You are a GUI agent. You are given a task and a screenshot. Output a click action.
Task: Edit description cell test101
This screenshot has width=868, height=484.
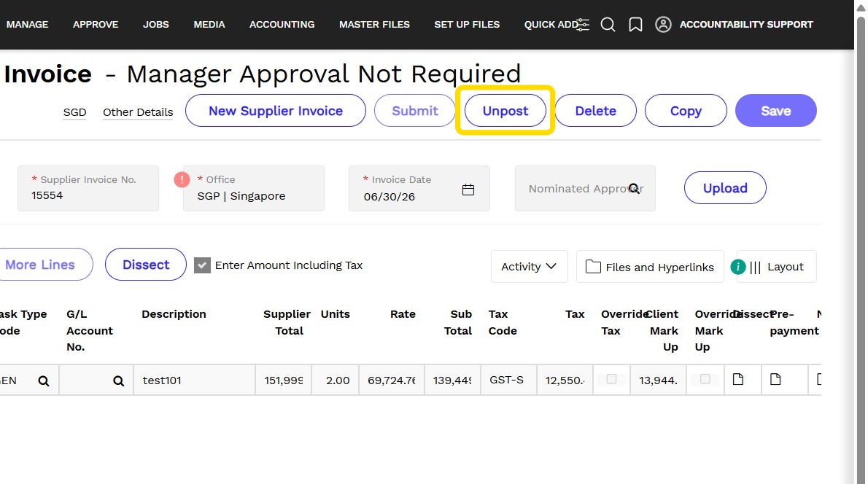point(194,380)
